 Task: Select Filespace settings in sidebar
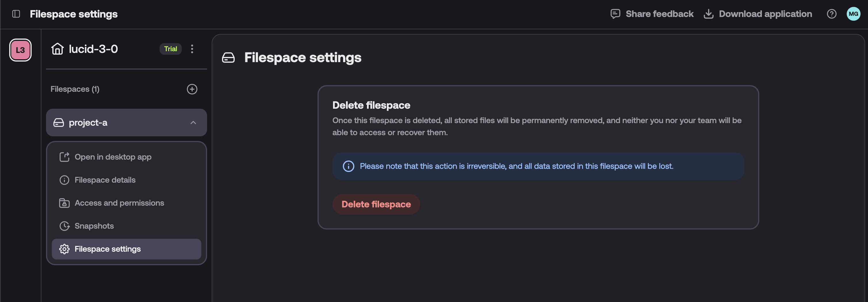tap(126, 249)
